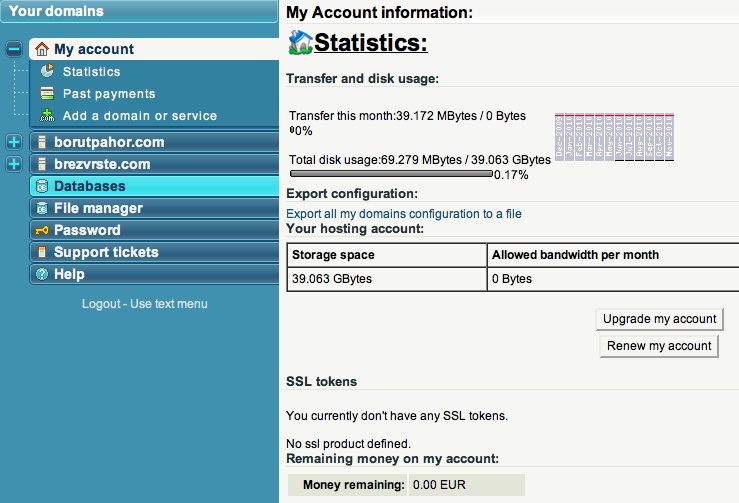Follow the Export all domains configuration link
The image size is (739, 503).
point(403,214)
